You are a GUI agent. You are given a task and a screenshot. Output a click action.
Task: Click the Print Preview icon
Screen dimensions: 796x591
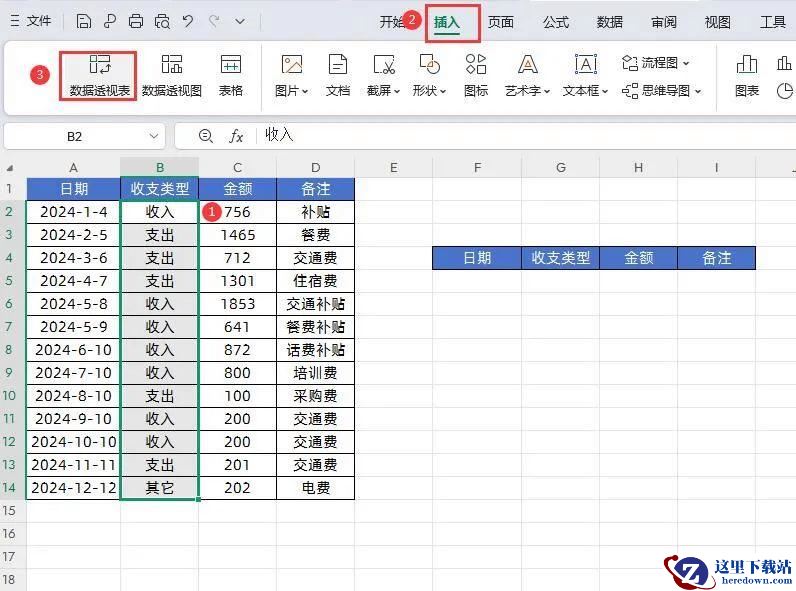click(162, 21)
